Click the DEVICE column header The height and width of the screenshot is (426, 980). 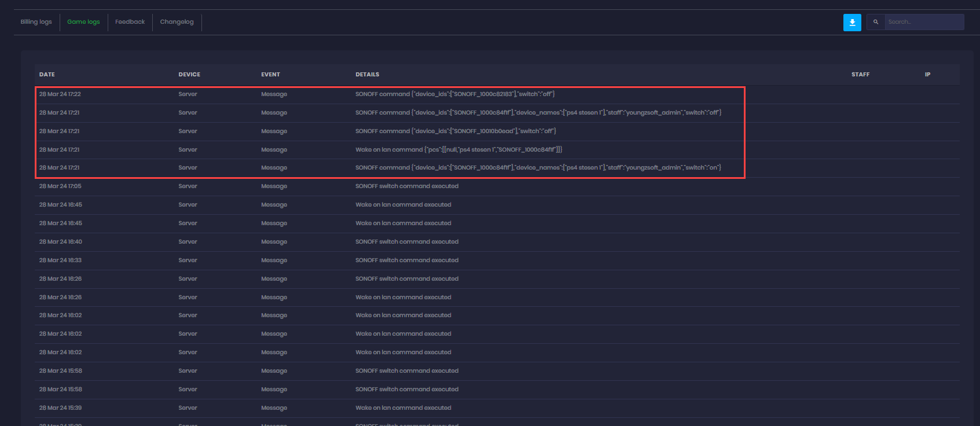189,75
